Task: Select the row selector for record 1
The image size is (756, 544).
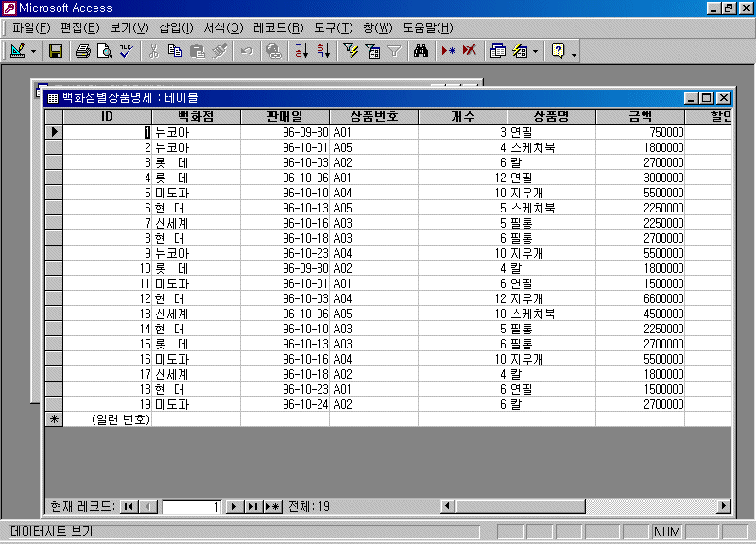Action: click(x=54, y=132)
